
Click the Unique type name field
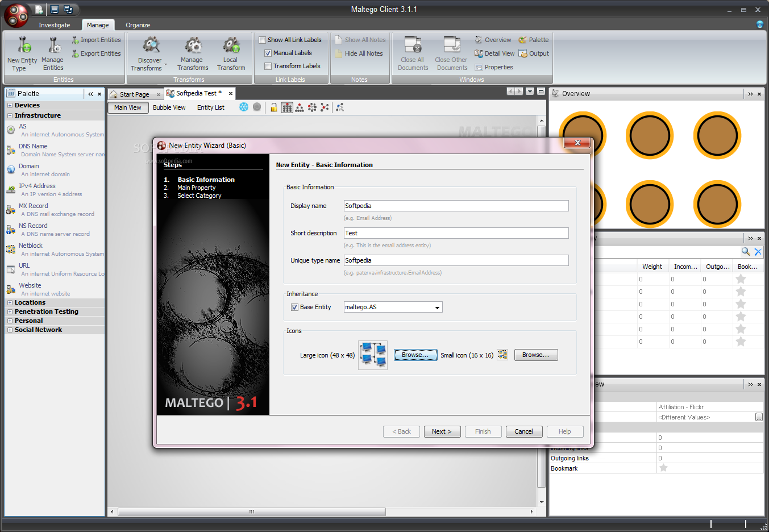pos(456,260)
